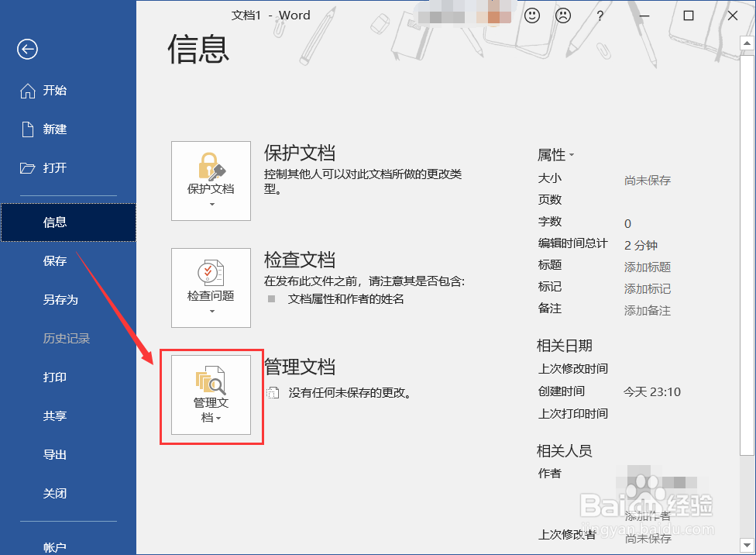Click the 添加标记 field
The height and width of the screenshot is (555, 756).
[648, 288]
